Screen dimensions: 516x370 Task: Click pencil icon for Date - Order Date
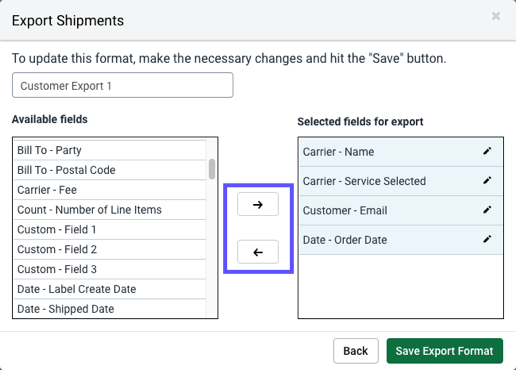[x=487, y=239]
